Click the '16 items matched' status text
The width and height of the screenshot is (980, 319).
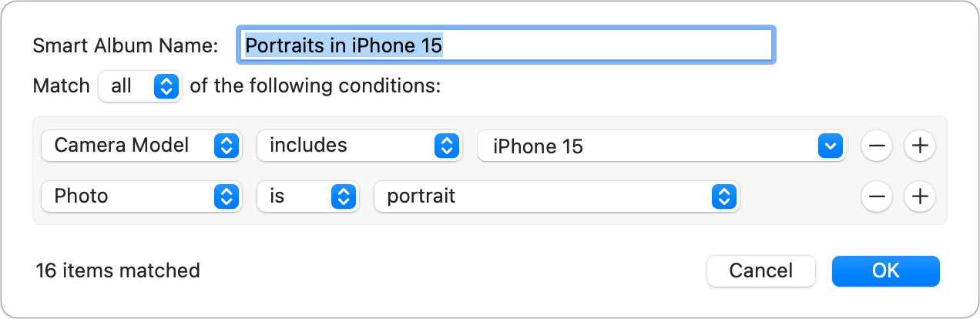coord(118,270)
